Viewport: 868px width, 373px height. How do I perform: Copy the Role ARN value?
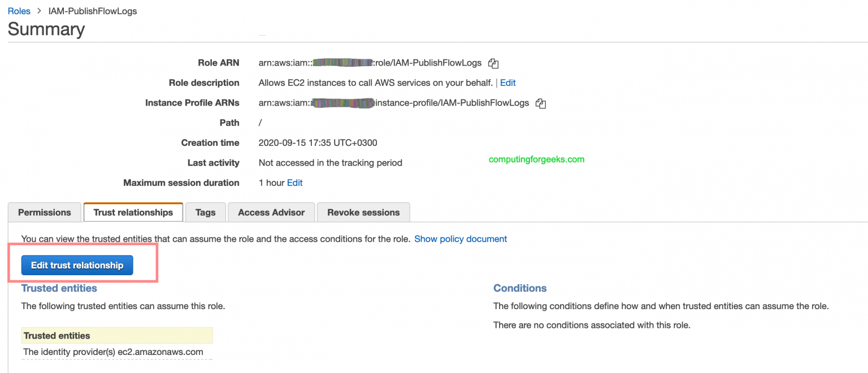click(x=493, y=63)
